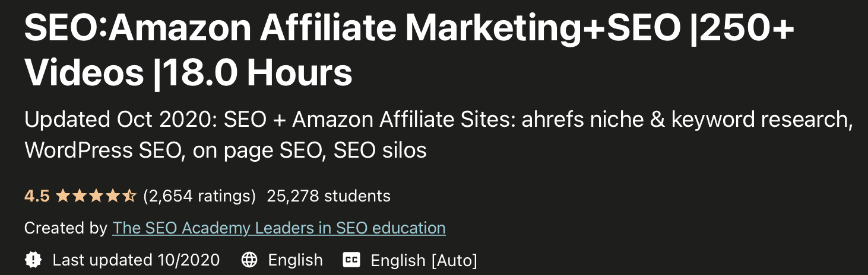Click the 'WordPress SEO, on page SEO' subtitle line
Viewport: 868px width, 275px height.
pos(226,151)
